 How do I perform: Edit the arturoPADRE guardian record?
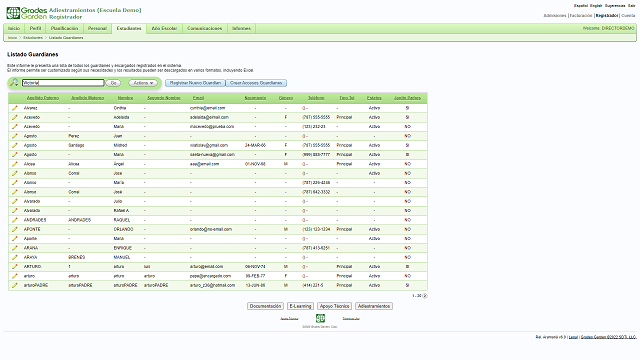(x=15, y=285)
